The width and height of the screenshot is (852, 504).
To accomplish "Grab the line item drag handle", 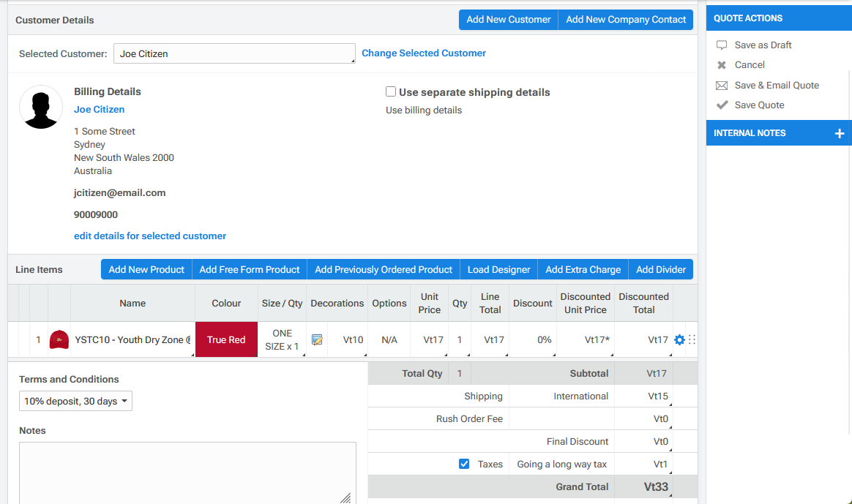I will pyautogui.click(x=692, y=339).
